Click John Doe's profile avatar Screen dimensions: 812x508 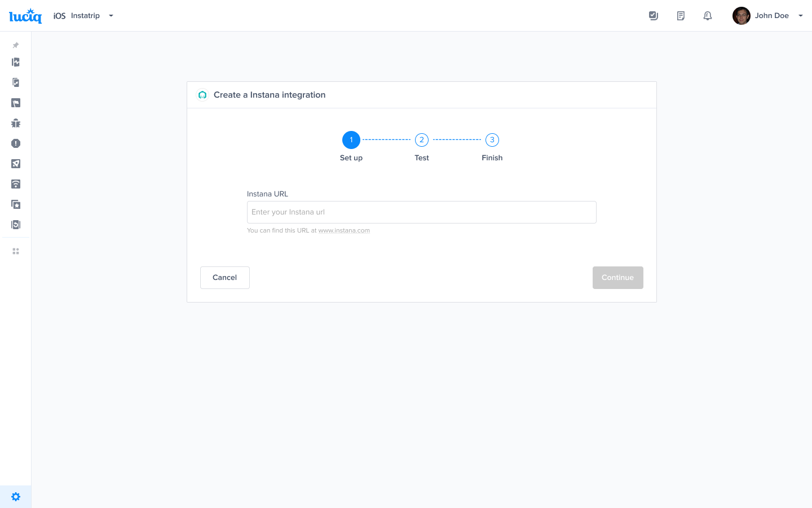point(742,16)
